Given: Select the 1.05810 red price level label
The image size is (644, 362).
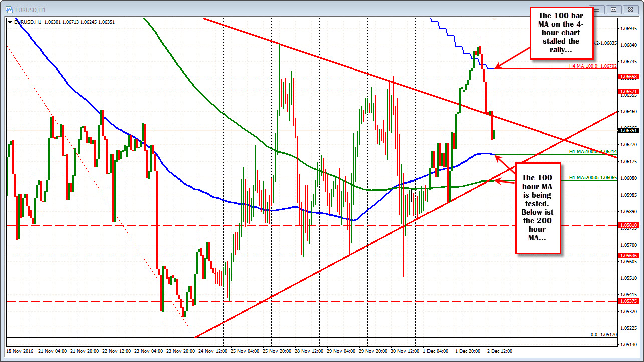Looking at the screenshot, I should click(x=629, y=225).
